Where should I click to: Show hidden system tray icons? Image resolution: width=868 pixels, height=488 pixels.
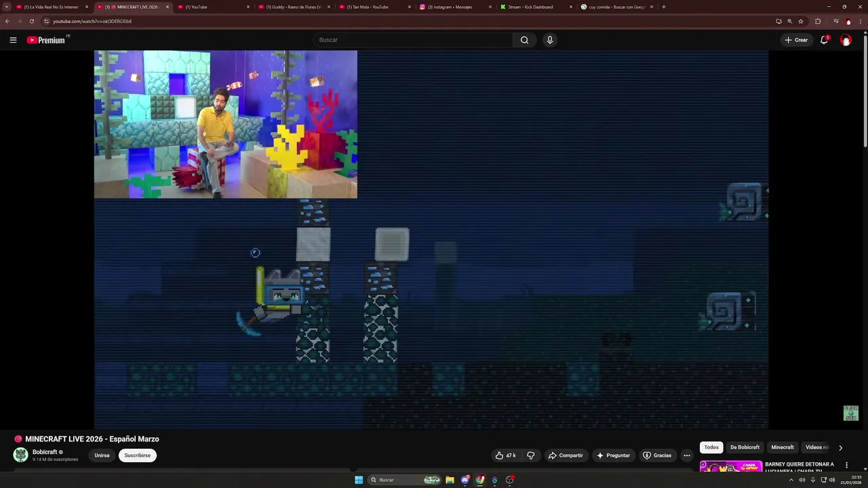(791, 480)
